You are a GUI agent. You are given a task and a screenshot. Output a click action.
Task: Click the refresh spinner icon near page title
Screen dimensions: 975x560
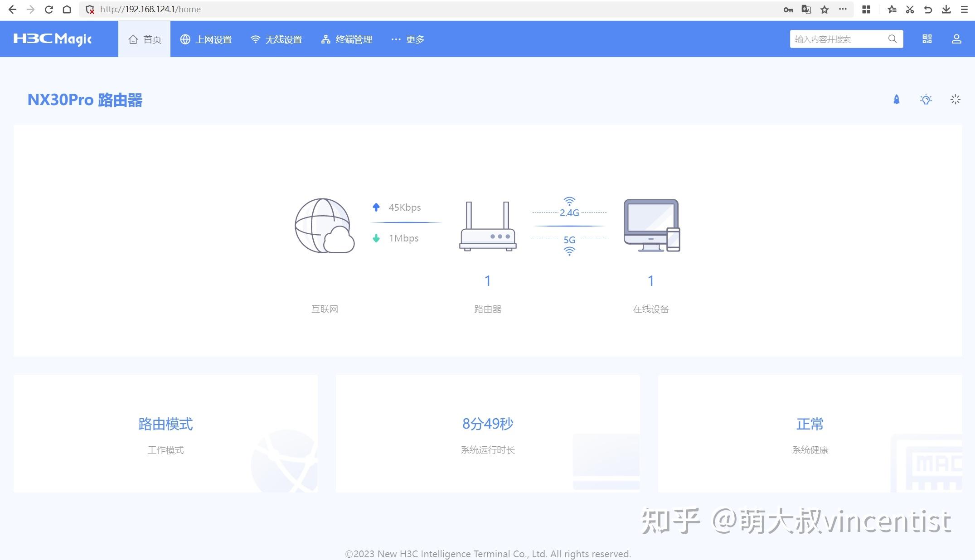(956, 99)
